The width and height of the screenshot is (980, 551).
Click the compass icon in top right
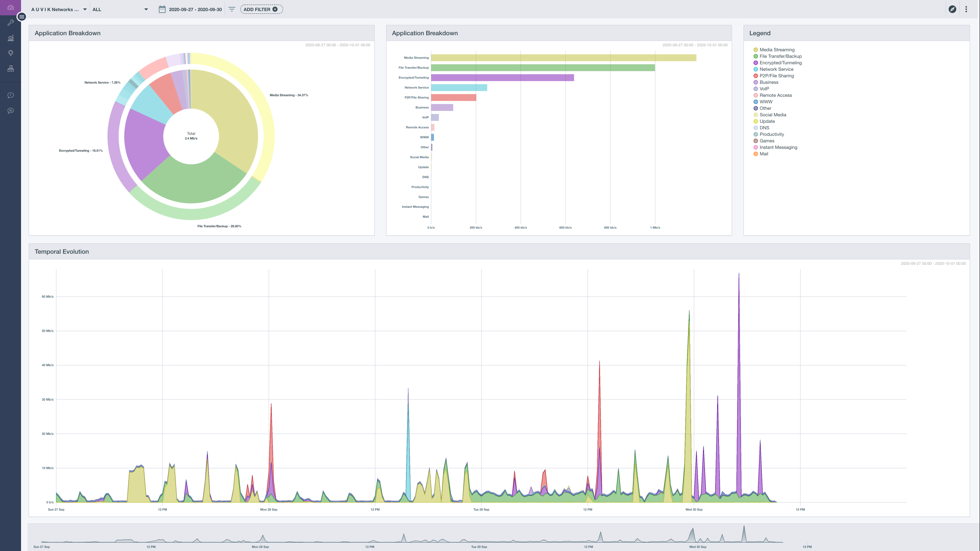tap(952, 9)
